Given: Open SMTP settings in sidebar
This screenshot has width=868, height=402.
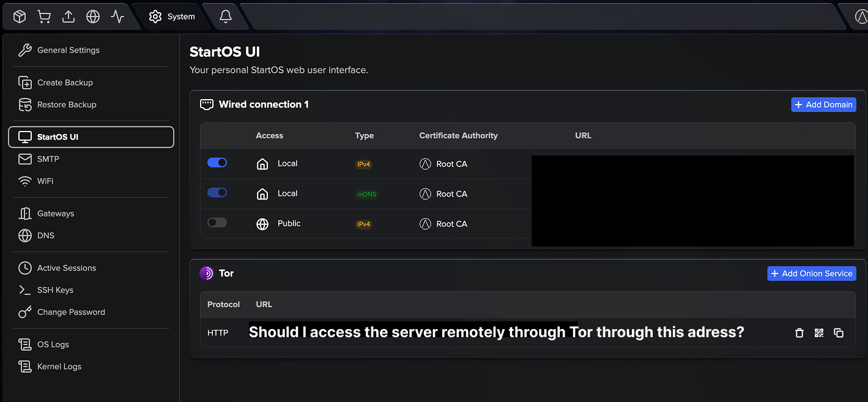Looking at the screenshot, I should click(x=91, y=159).
